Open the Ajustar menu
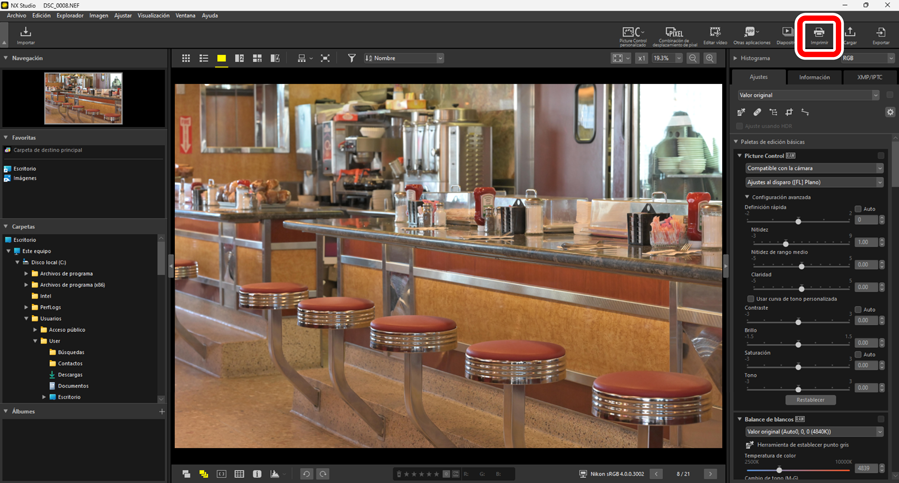This screenshot has width=899, height=483. click(x=122, y=16)
